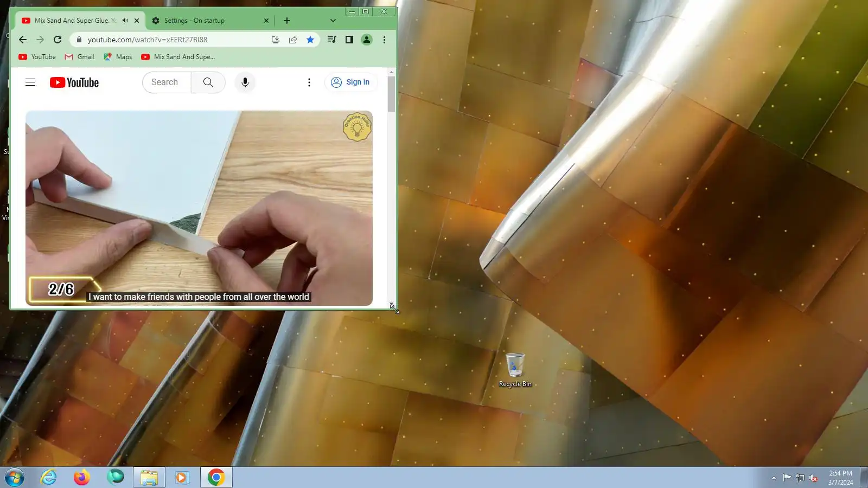The height and width of the screenshot is (488, 868).
Task: Reload the YouTube page
Action: tap(58, 40)
